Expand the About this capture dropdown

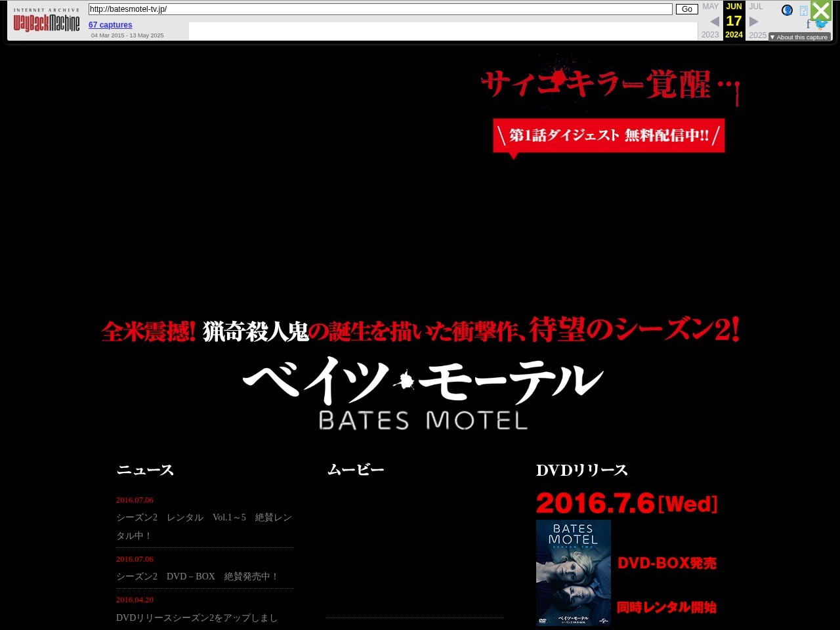click(799, 37)
